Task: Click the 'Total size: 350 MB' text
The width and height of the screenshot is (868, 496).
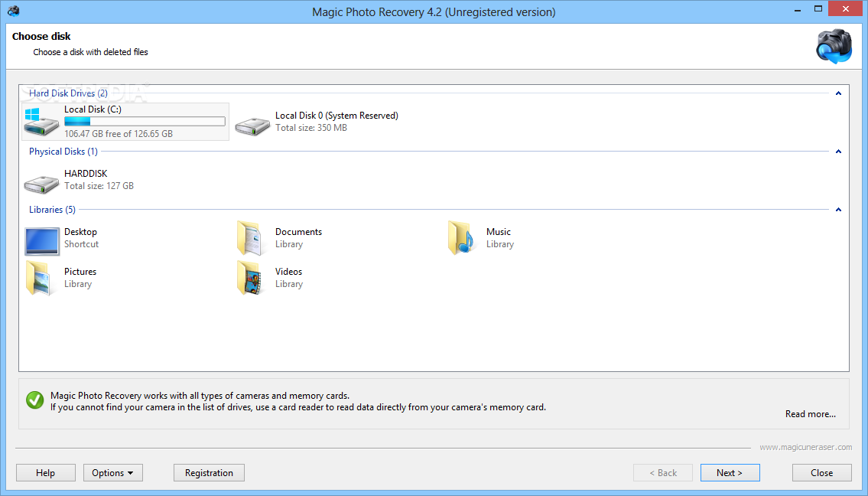Action: pos(311,128)
